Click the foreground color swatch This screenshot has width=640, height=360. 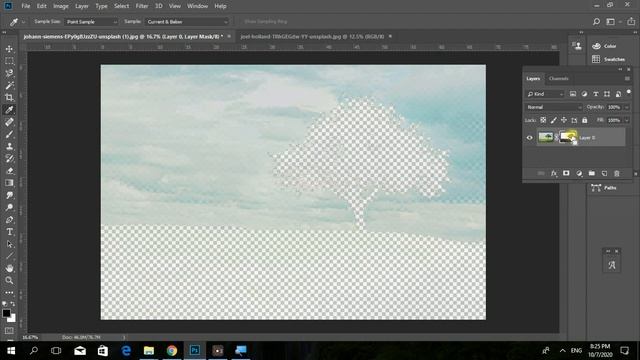6,313
